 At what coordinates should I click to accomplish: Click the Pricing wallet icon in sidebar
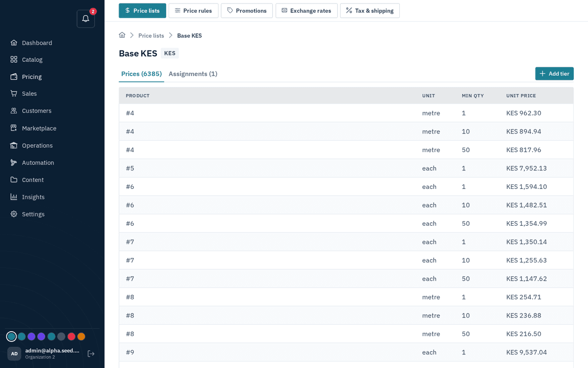pyautogui.click(x=14, y=77)
